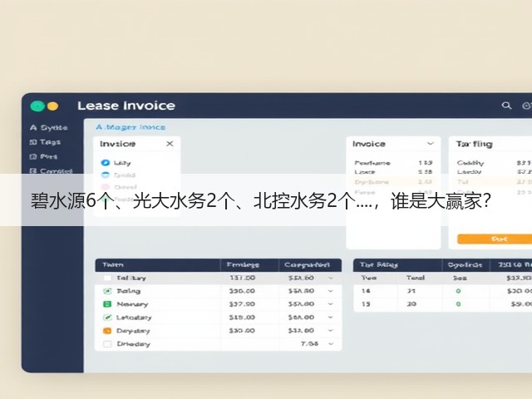Screen dimensions: 532x399
Task: Click the '131.00' cell in first table row
Action: (x=242, y=278)
